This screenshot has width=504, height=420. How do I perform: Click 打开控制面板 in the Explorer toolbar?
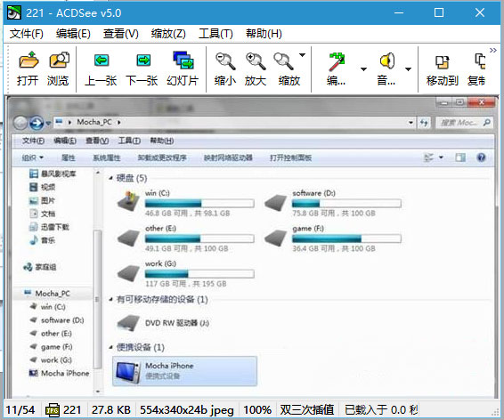tap(290, 157)
